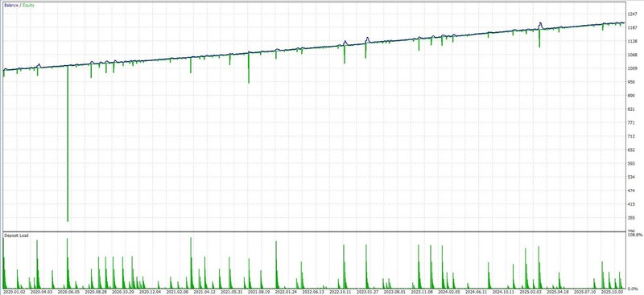644x295 pixels.
Task: Click the 593 value on the price axis
Action: 630,163
